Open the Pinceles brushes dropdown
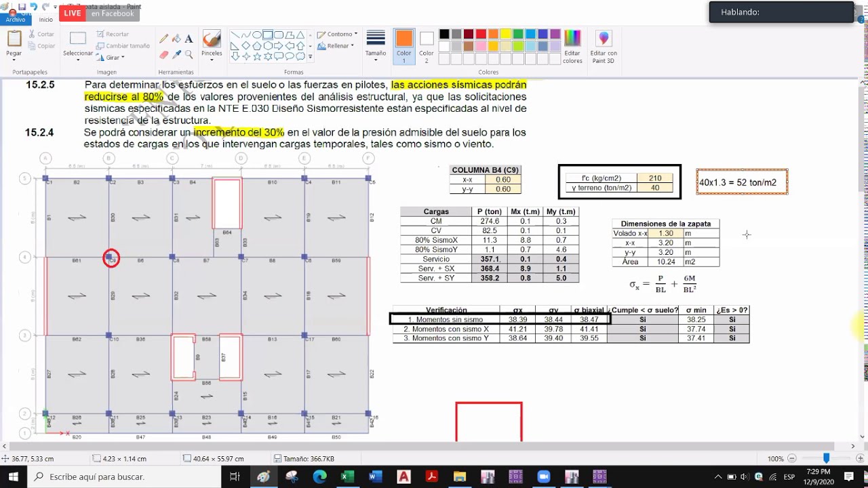The height and width of the screenshot is (488, 868). click(x=212, y=60)
